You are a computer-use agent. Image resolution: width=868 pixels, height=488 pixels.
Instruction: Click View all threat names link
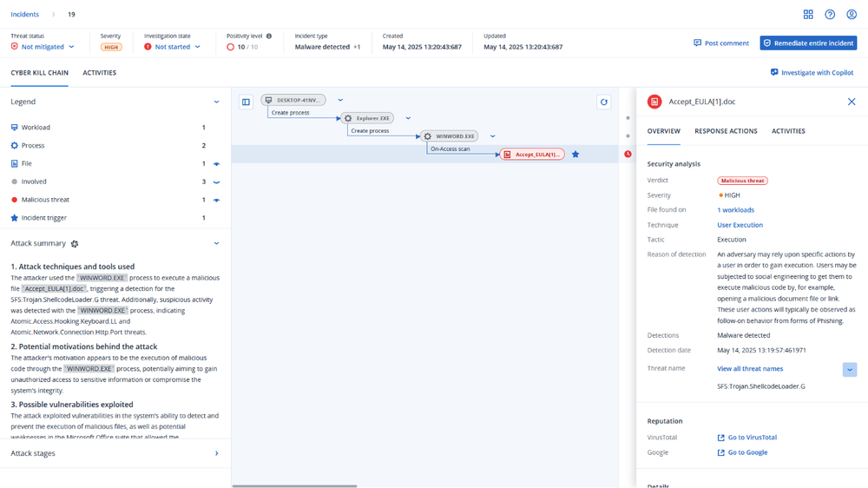[x=750, y=369]
